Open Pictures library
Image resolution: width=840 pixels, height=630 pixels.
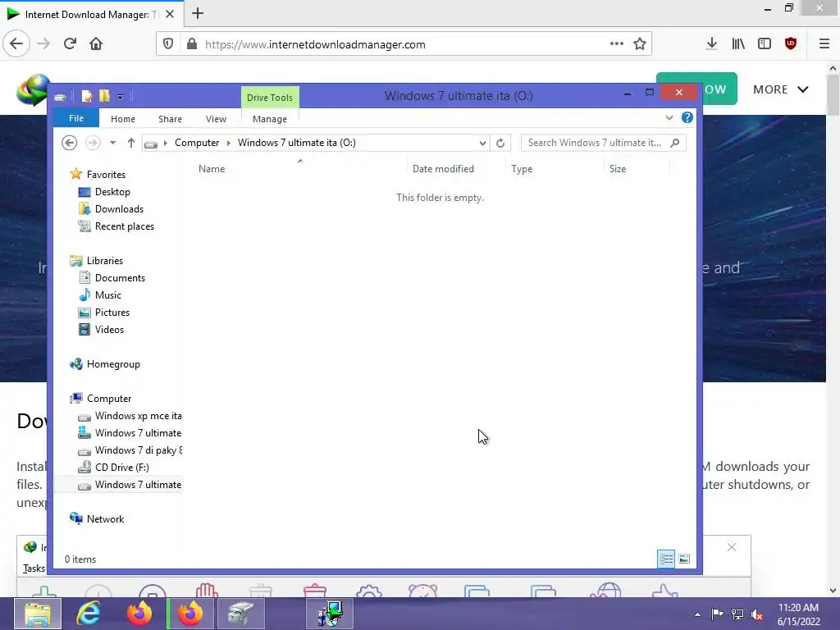click(112, 313)
